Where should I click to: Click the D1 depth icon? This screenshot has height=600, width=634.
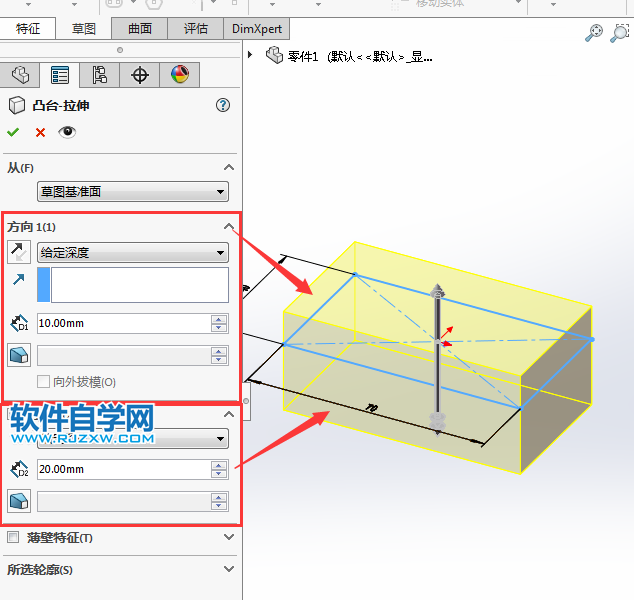click(19, 323)
